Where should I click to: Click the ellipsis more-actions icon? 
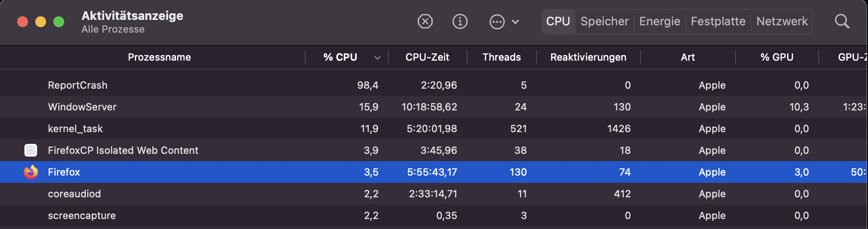pyautogui.click(x=497, y=22)
